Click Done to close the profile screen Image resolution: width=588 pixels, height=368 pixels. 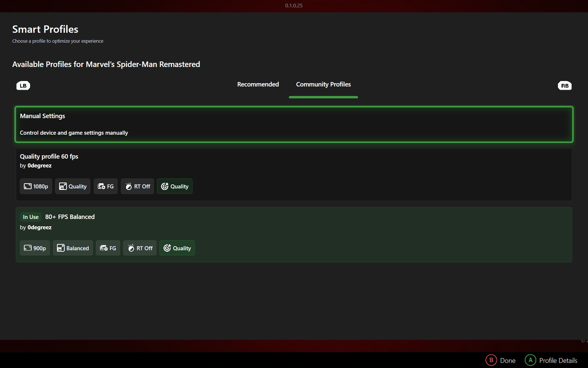coord(501,360)
